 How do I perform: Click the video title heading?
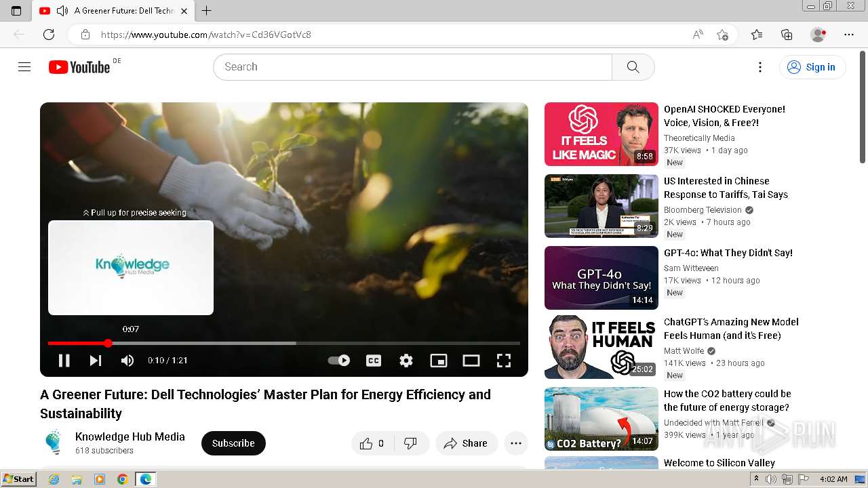point(265,404)
